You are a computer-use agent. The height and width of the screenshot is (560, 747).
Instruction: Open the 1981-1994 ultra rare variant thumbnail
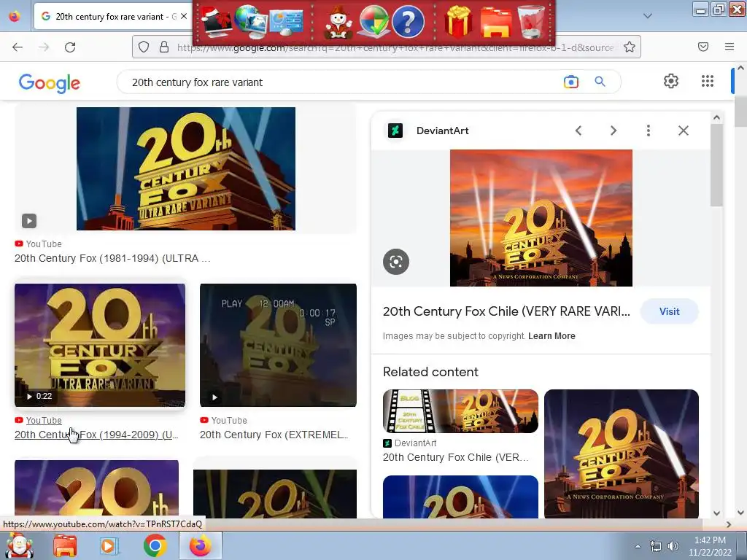pyautogui.click(x=186, y=168)
